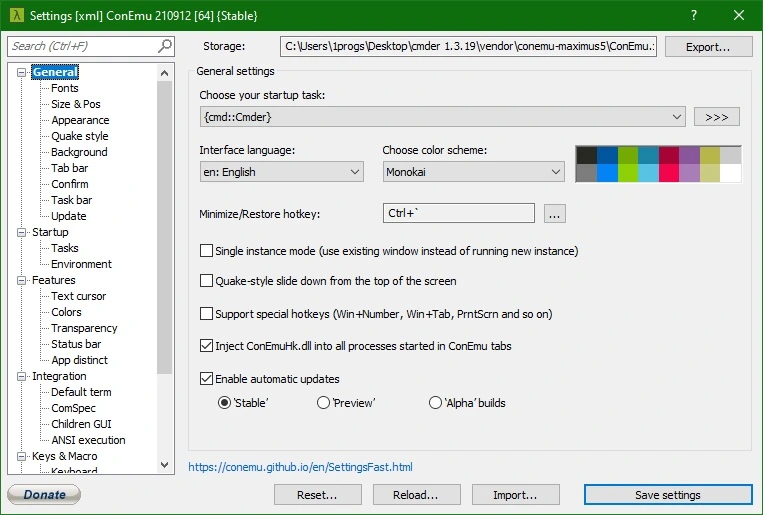Click the bright pink-red color swatch

tap(669, 172)
